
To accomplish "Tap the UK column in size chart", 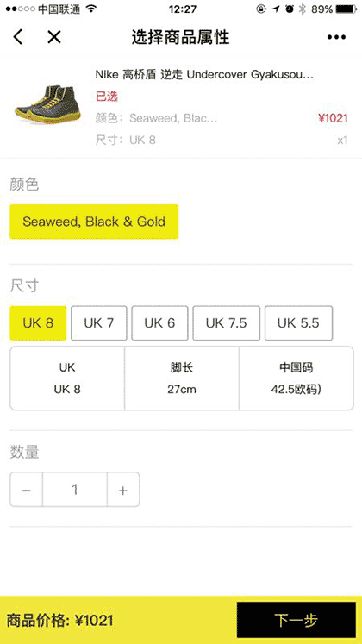I will (67, 378).
